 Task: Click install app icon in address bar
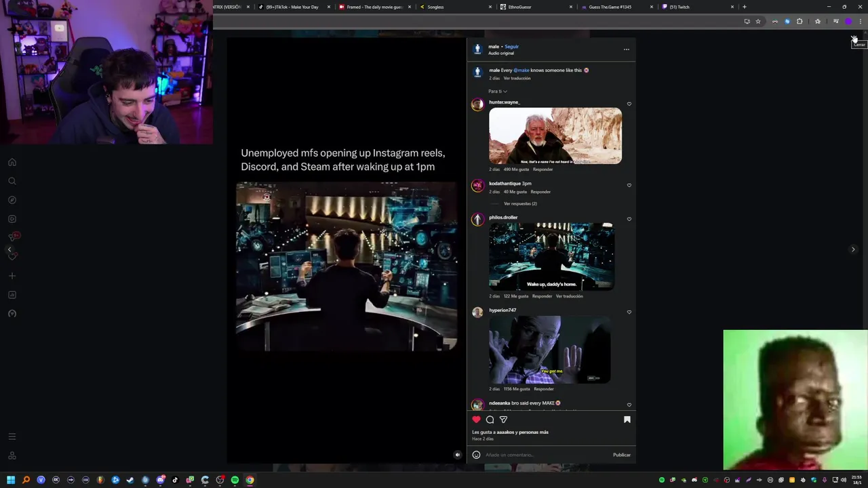[x=747, y=21]
